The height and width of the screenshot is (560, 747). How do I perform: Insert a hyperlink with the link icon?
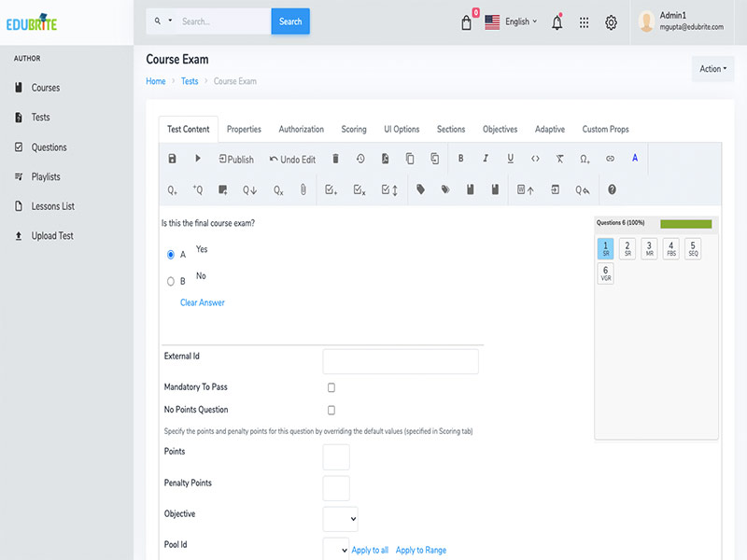click(610, 158)
